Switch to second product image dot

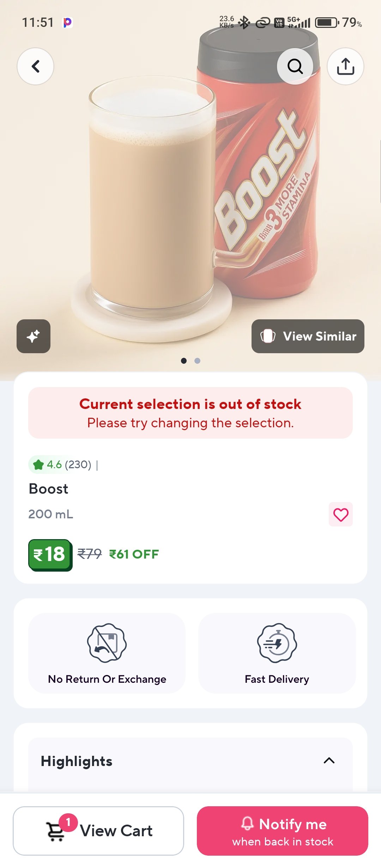click(x=197, y=361)
